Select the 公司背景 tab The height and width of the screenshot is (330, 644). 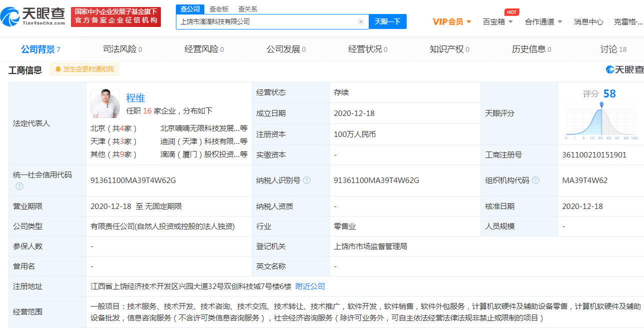(40, 49)
